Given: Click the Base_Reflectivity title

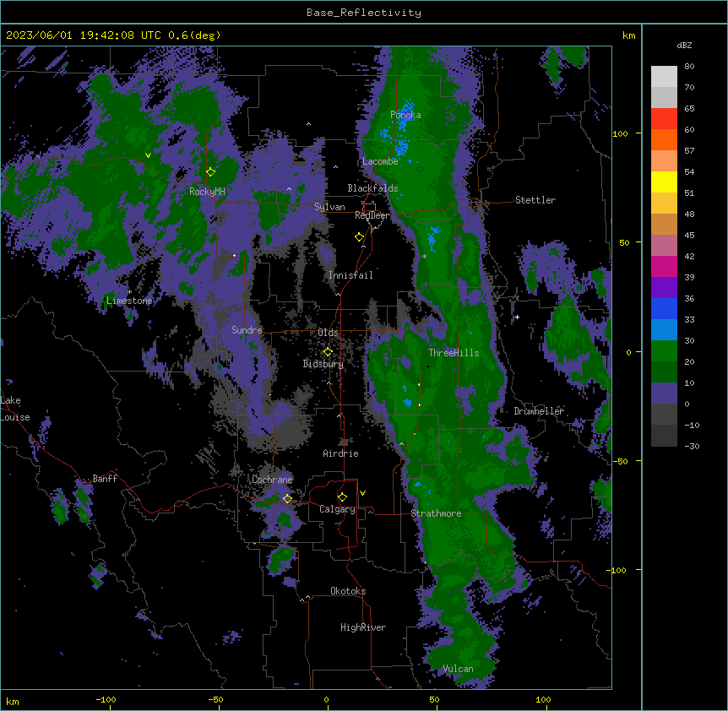Looking at the screenshot, I should (x=364, y=13).
